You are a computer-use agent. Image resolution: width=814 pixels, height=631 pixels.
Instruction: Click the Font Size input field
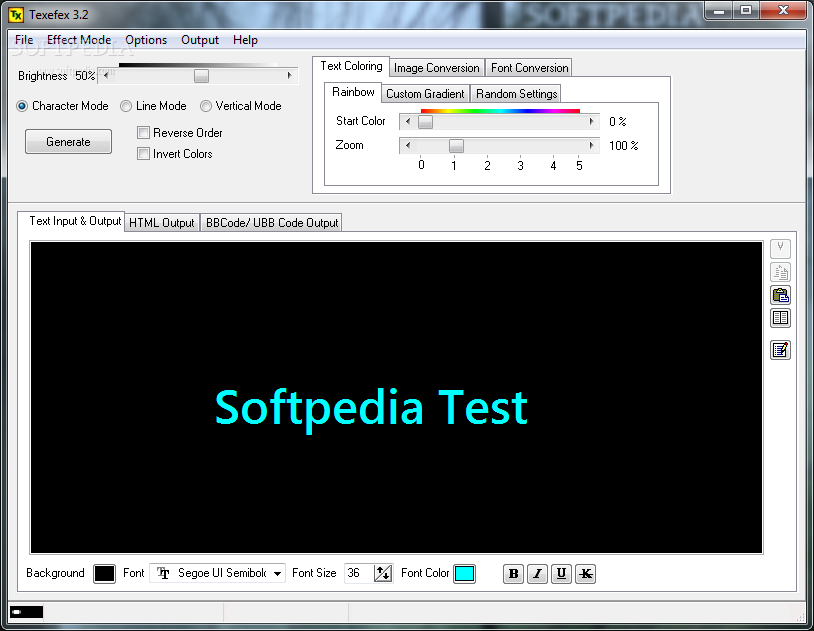tap(358, 573)
